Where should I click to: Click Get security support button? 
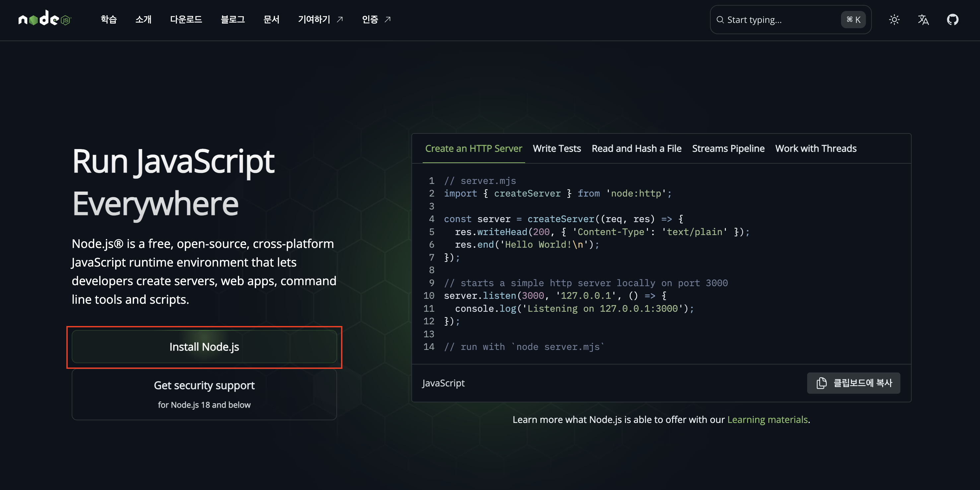point(204,394)
